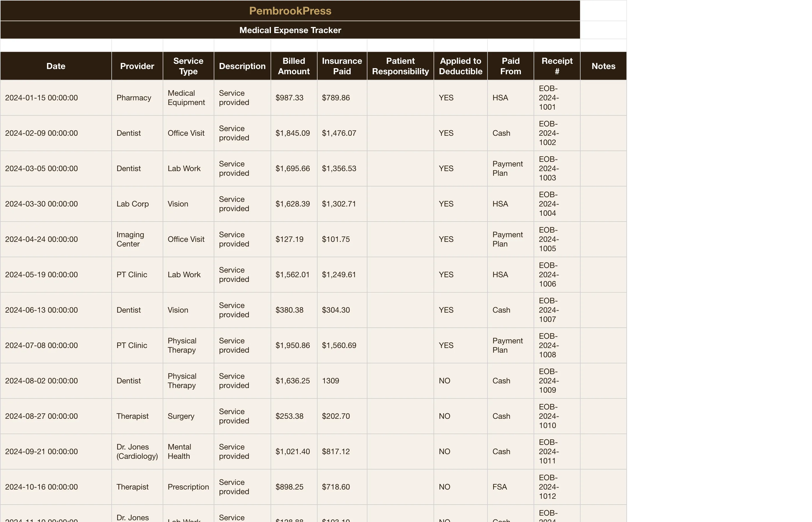This screenshot has width=812, height=522.
Task: Select the FSA paid-from cell
Action: (x=511, y=487)
